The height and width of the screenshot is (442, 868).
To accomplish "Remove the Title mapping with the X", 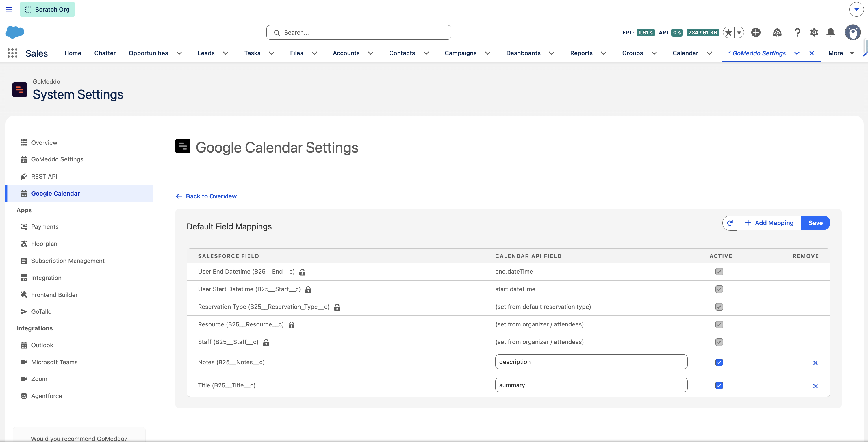I will coord(815,386).
